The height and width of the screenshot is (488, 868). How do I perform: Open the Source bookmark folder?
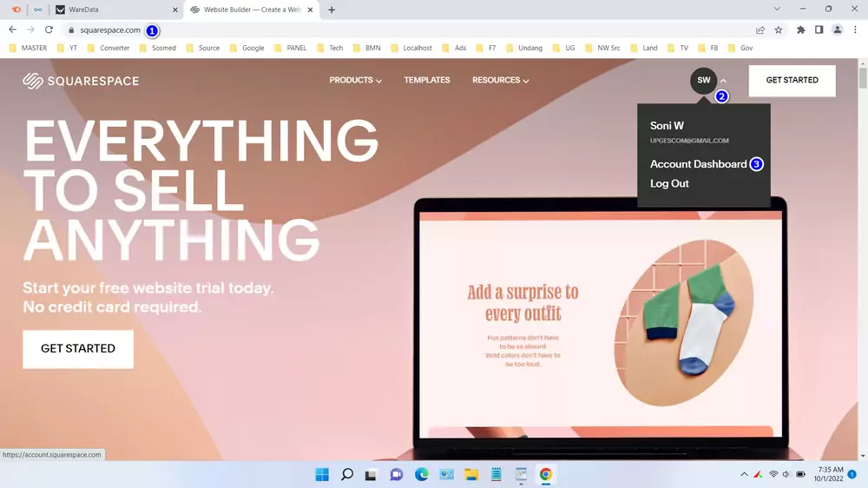click(x=203, y=48)
